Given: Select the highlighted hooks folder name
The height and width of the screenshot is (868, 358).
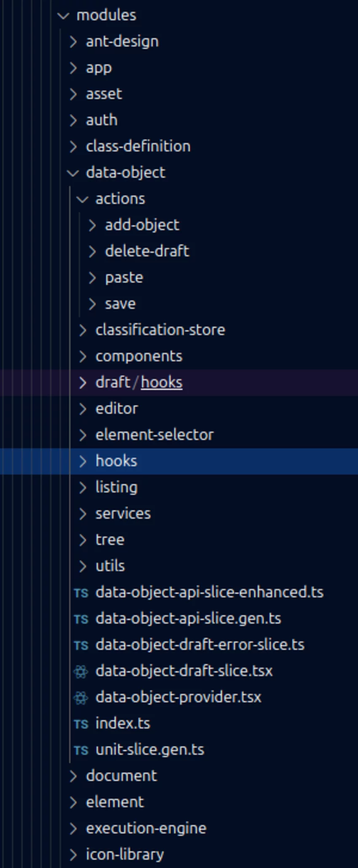Looking at the screenshot, I should [117, 461].
